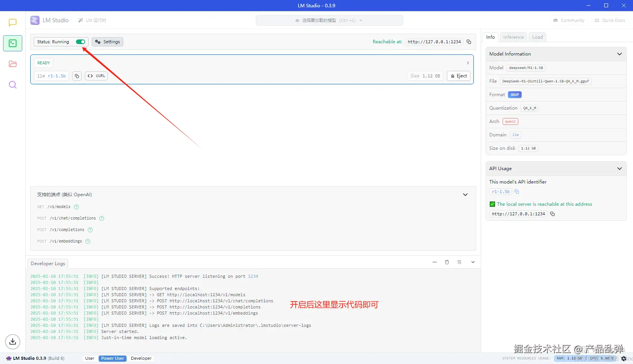Copy the llm r1-1.5b model identifier
The width and height of the screenshot is (633, 364).
tap(77, 76)
